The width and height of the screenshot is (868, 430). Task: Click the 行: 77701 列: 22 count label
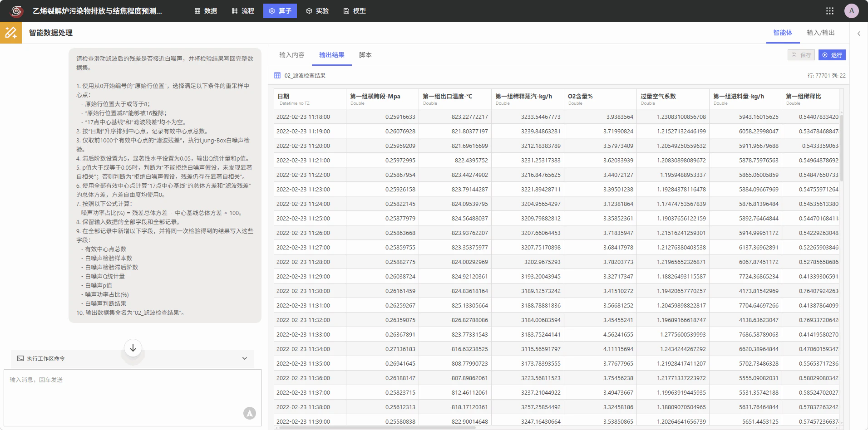[826, 76]
